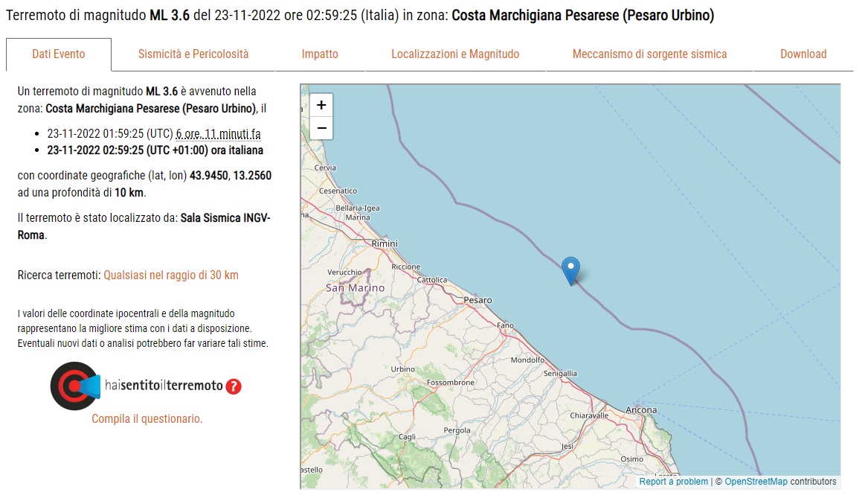Click the haisentitoilterremoto target logo
The image size is (868, 501).
pos(75,386)
